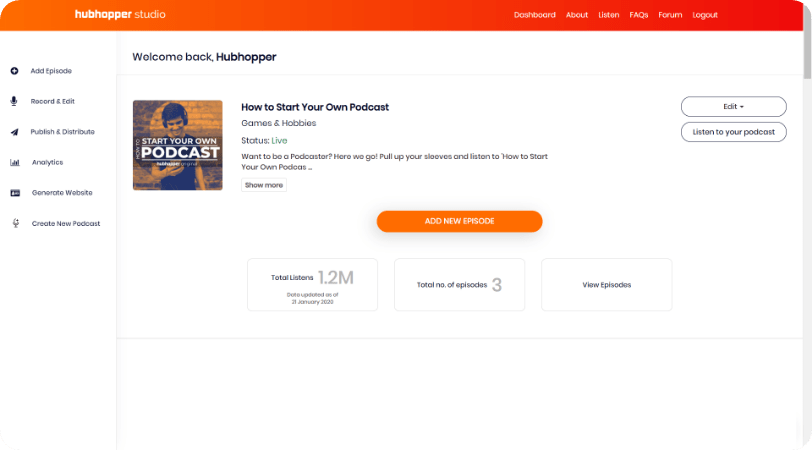Log out using the Logout link
This screenshot has width=812, height=450.
click(x=705, y=15)
